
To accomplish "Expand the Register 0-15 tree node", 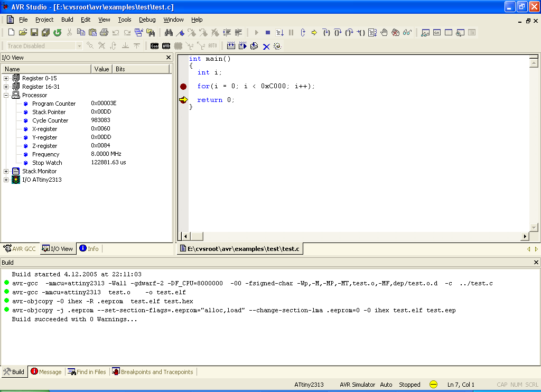I will tap(6, 78).
